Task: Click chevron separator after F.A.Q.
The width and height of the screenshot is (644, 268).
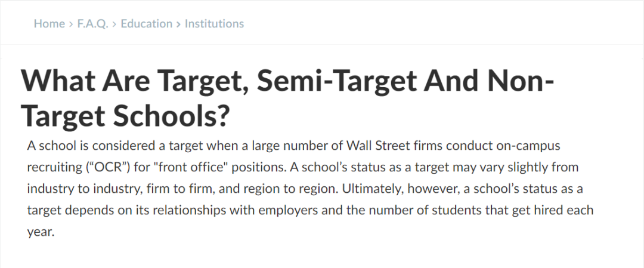Action: pyautogui.click(x=114, y=24)
